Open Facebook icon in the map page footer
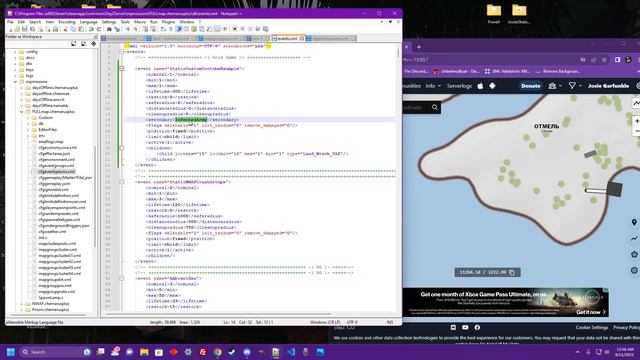640x360 pixels. 477,327
